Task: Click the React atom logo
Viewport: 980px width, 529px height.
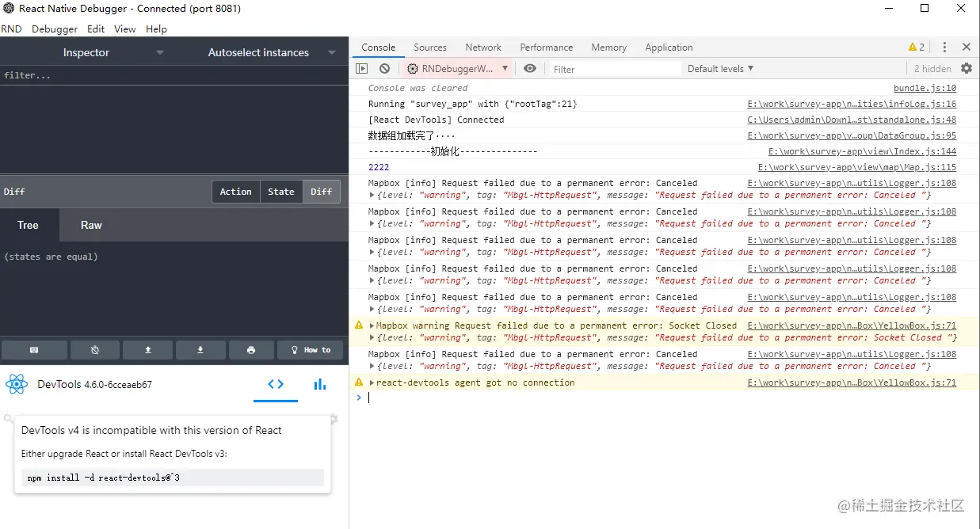Action: tap(16, 384)
